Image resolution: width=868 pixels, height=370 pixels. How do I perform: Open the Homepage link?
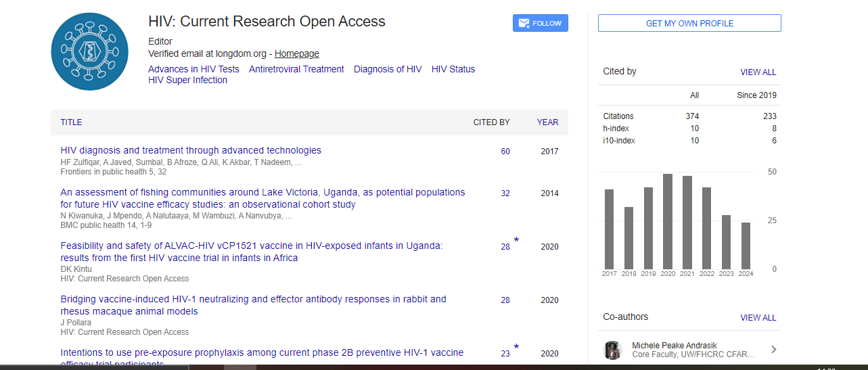(296, 53)
